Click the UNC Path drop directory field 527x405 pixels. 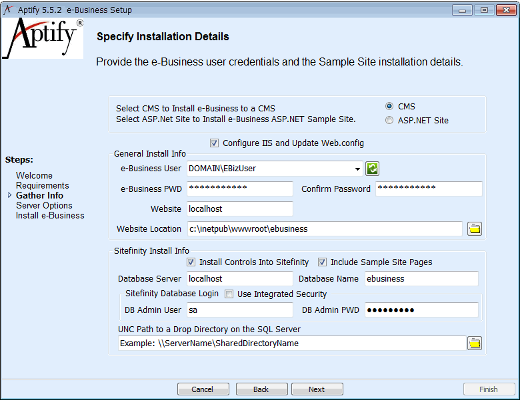[x=292, y=343]
